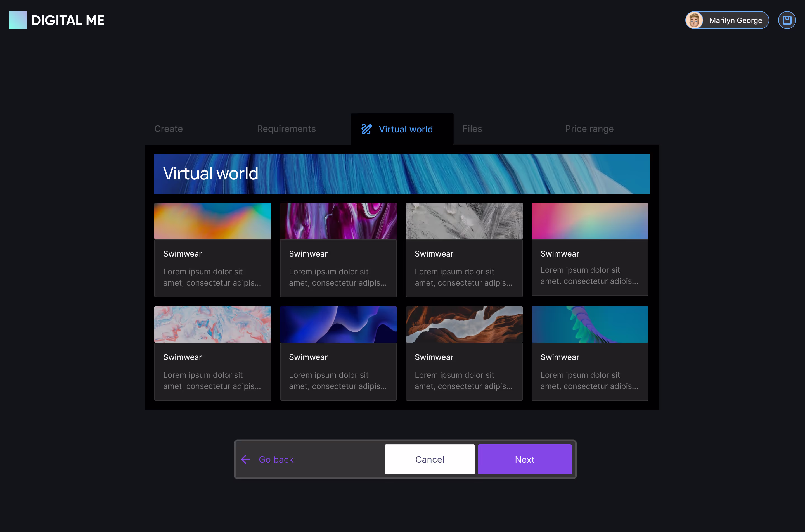
Task: Choose the red canyon rock Swimwear thumbnail
Action: click(x=464, y=324)
